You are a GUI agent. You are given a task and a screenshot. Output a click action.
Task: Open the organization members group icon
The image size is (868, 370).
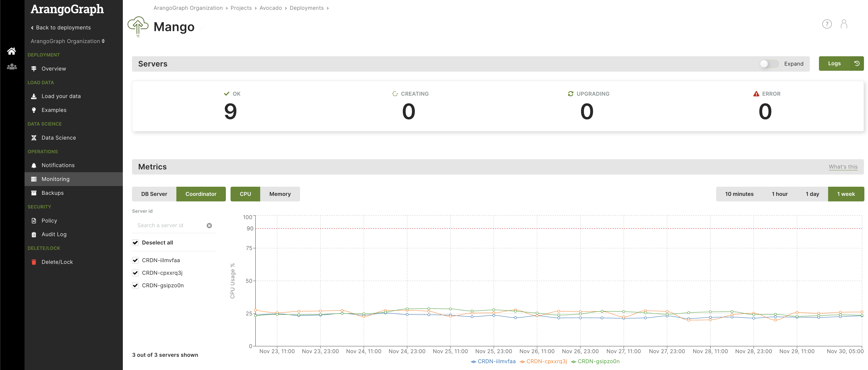(12, 67)
